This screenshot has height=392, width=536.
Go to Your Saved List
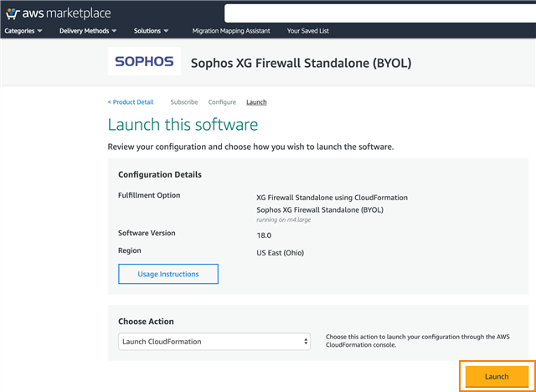pyautogui.click(x=310, y=31)
